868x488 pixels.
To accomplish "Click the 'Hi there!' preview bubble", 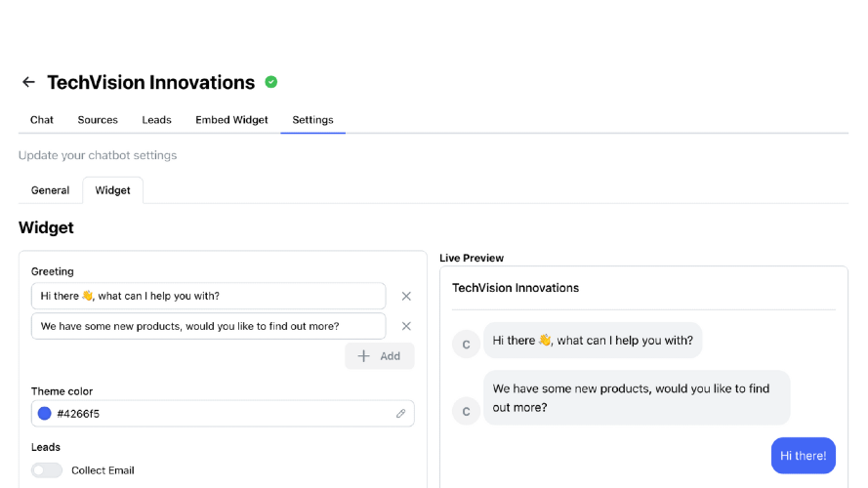I will [x=804, y=456].
